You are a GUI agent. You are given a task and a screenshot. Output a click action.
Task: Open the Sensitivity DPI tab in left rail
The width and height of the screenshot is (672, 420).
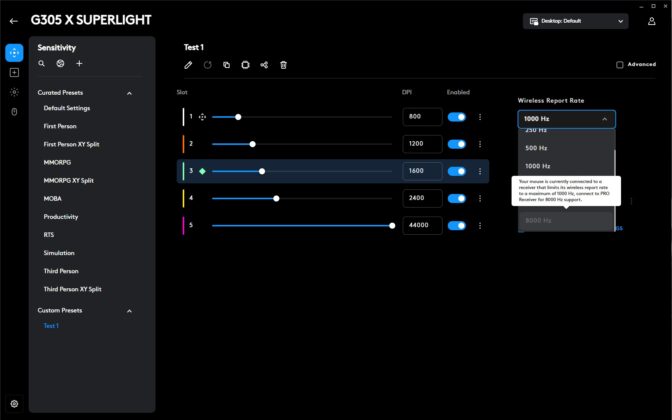(x=14, y=53)
